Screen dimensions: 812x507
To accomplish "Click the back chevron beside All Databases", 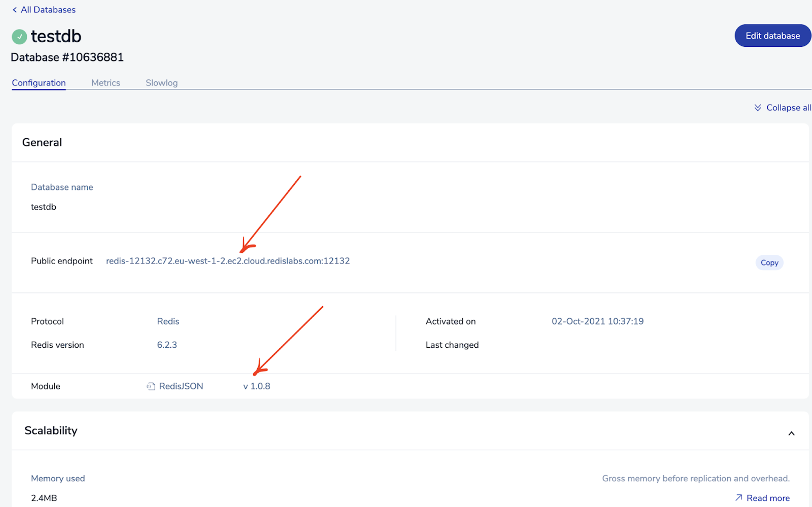I will (14, 10).
